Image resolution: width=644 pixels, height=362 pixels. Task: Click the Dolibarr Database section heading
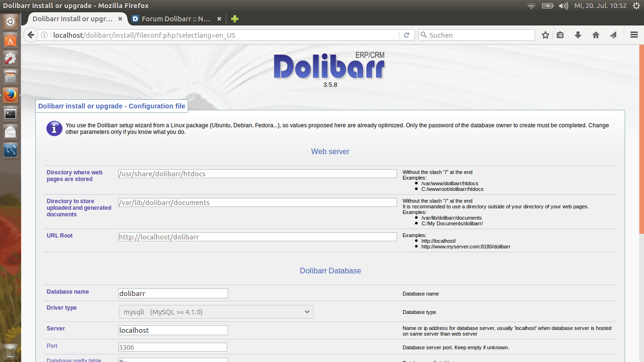tap(330, 271)
